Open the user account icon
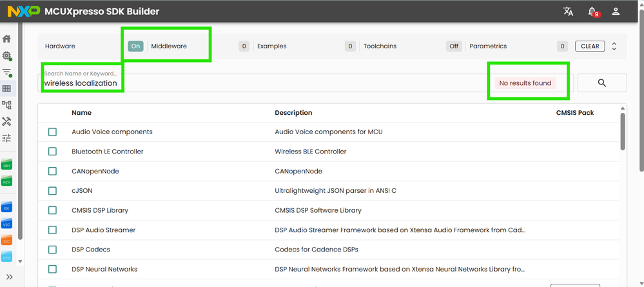 tap(616, 12)
